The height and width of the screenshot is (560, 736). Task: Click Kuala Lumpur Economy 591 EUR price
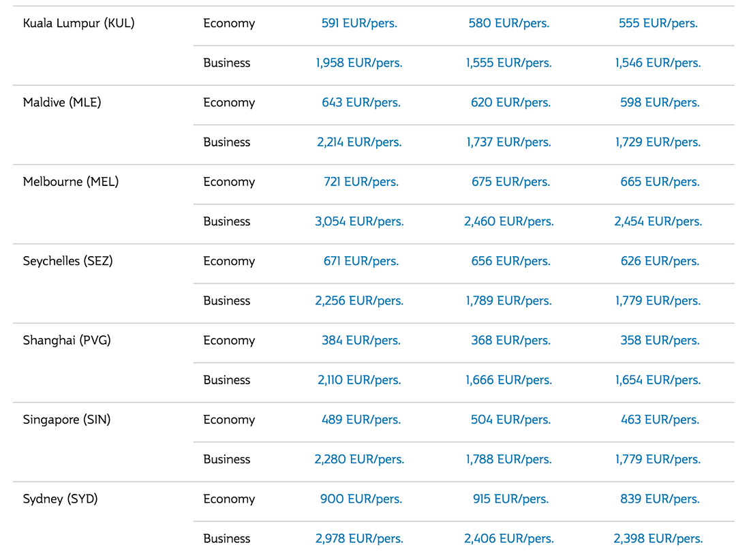[359, 23]
